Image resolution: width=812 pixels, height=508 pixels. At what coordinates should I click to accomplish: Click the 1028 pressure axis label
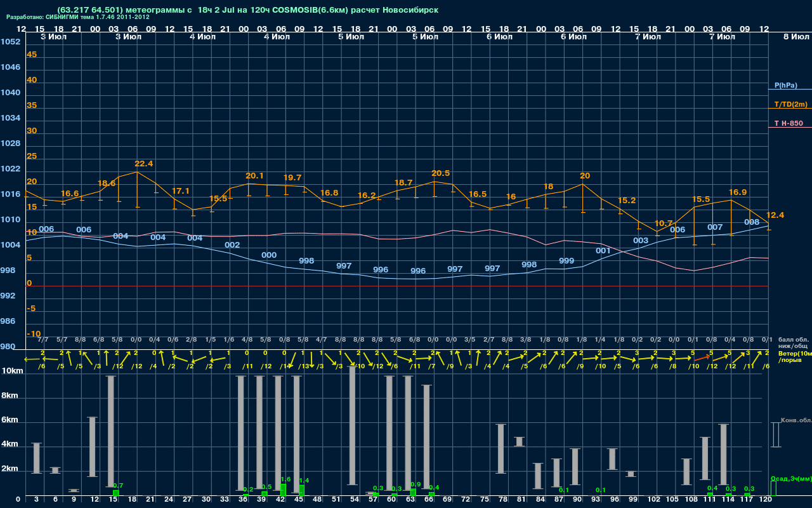click(10, 144)
